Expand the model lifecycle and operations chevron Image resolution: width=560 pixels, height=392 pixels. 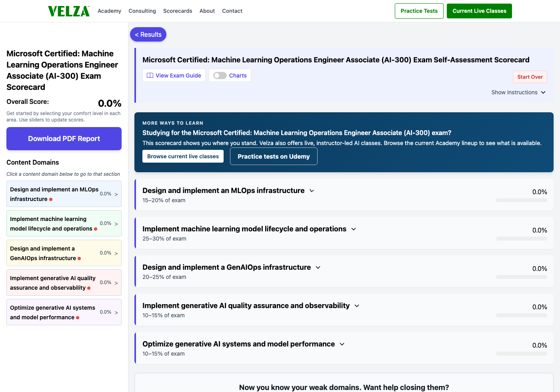pyautogui.click(x=354, y=229)
